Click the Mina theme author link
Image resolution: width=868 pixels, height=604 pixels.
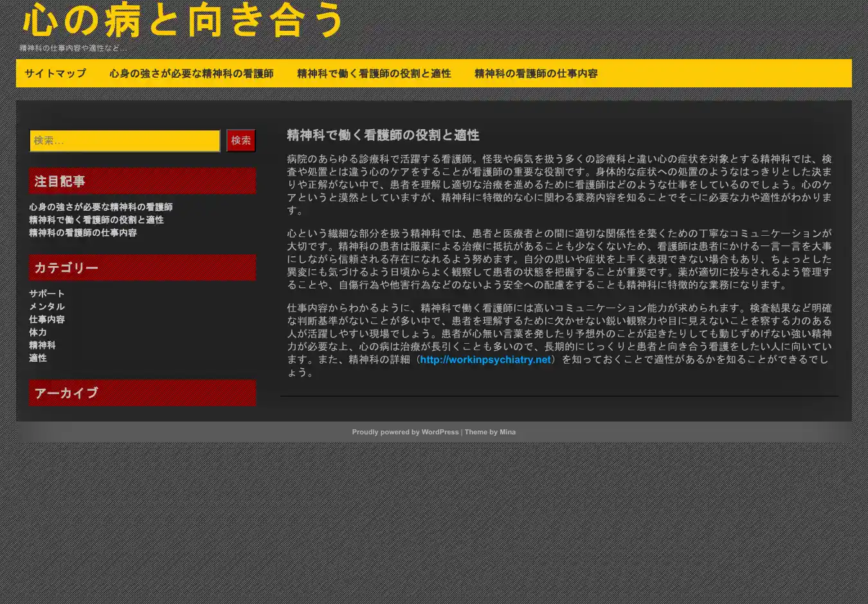pos(507,432)
